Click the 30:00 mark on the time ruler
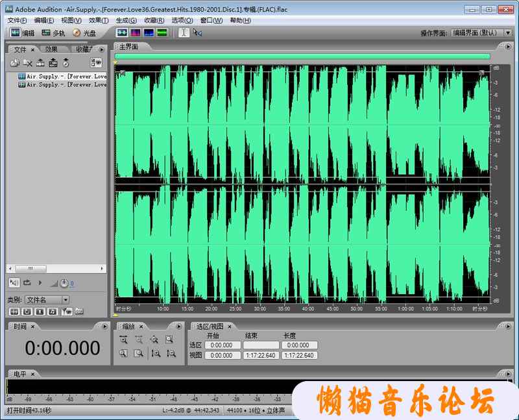The width and height of the screenshot is (519, 420). click(x=260, y=309)
